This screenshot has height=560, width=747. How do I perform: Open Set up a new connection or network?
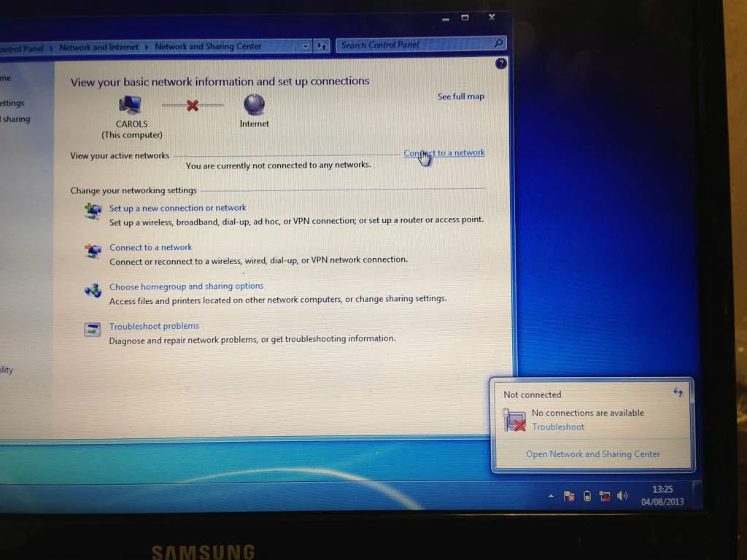click(178, 208)
